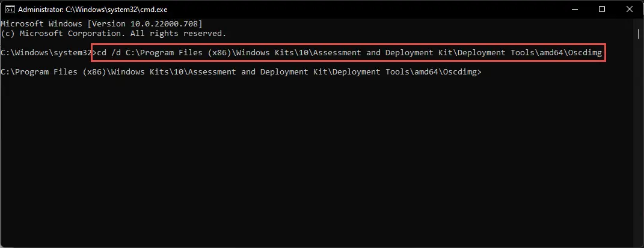Maximize the Command Prompt window

pyautogui.click(x=602, y=9)
